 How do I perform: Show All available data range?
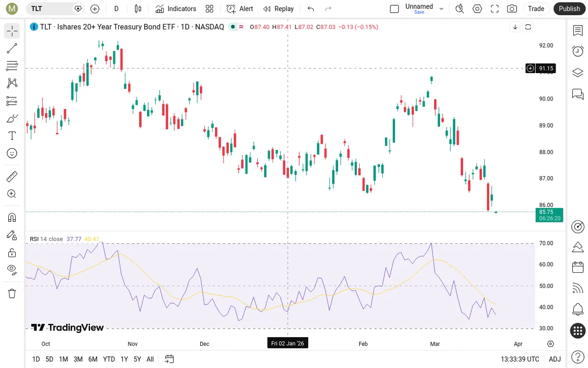tap(150, 359)
